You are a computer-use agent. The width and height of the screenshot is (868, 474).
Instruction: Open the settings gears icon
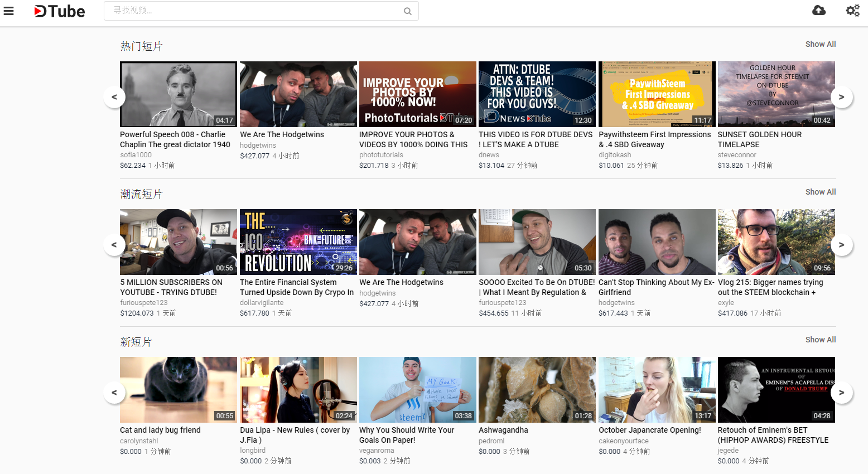852,11
